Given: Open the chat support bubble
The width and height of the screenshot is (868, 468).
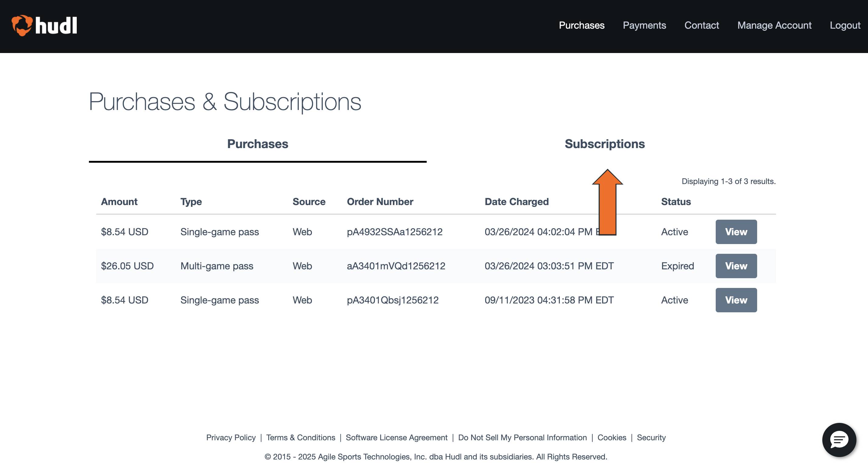Looking at the screenshot, I should coord(839,440).
